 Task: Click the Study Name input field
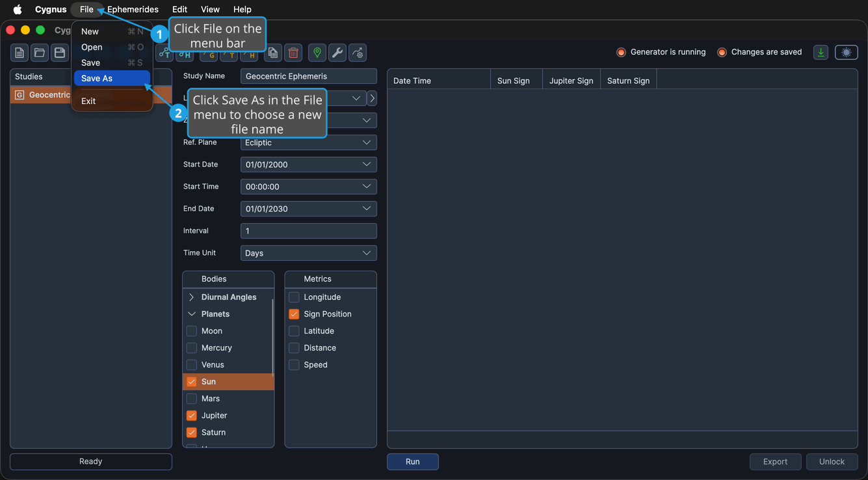tap(309, 76)
